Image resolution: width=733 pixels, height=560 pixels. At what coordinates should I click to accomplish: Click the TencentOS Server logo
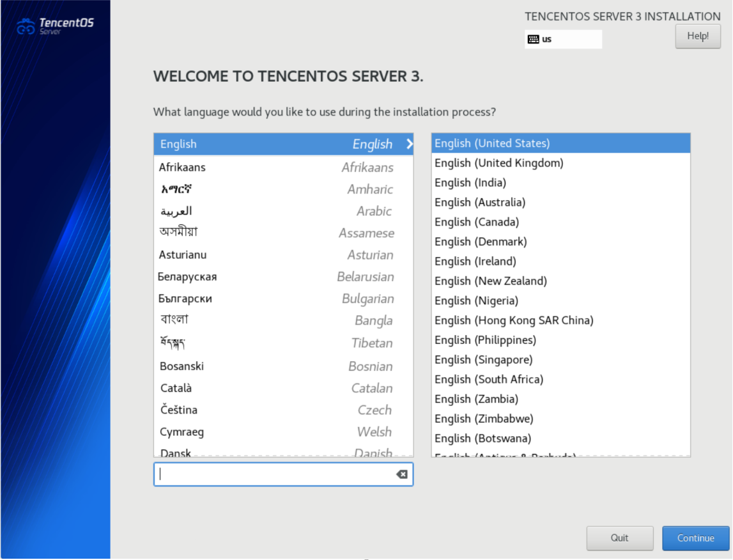(55, 26)
